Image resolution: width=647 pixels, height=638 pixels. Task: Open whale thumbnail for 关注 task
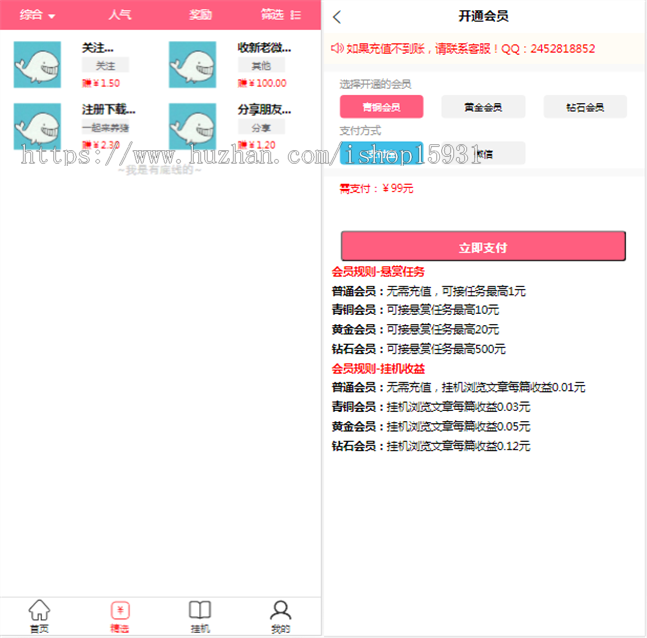[x=37, y=64]
